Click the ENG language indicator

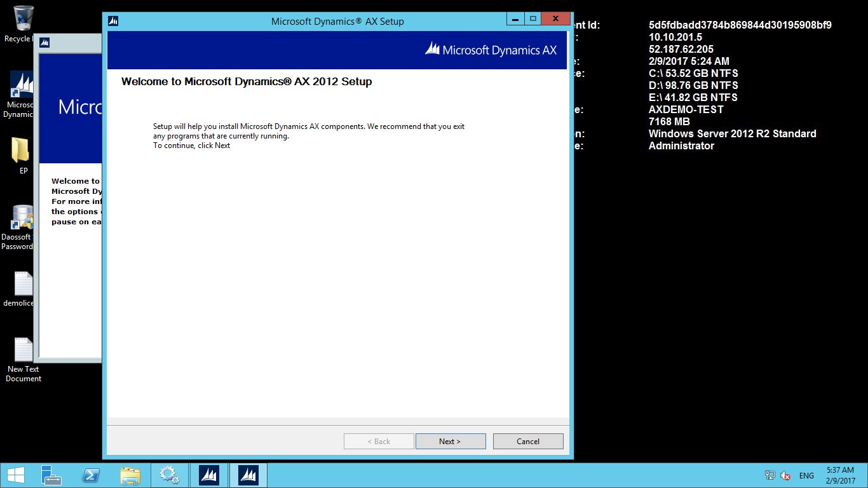(806, 475)
